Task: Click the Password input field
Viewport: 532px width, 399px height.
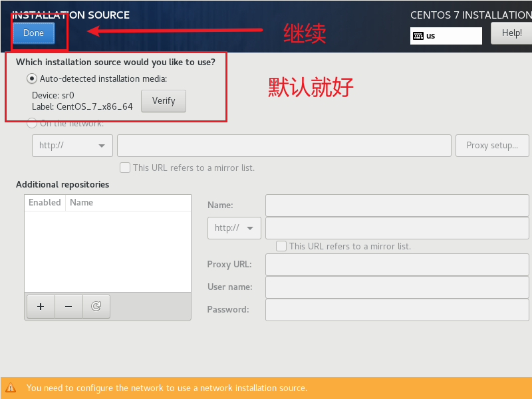Action: point(397,310)
